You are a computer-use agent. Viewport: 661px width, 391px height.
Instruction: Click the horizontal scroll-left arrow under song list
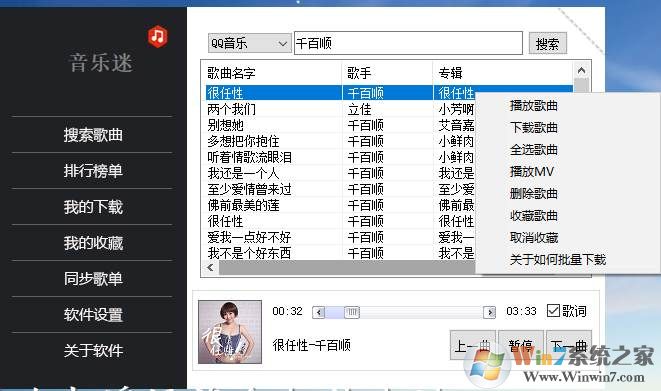click(x=210, y=268)
